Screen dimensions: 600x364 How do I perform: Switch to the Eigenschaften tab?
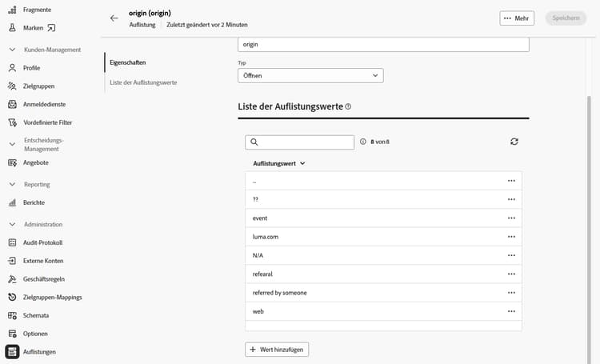click(127, 62)
